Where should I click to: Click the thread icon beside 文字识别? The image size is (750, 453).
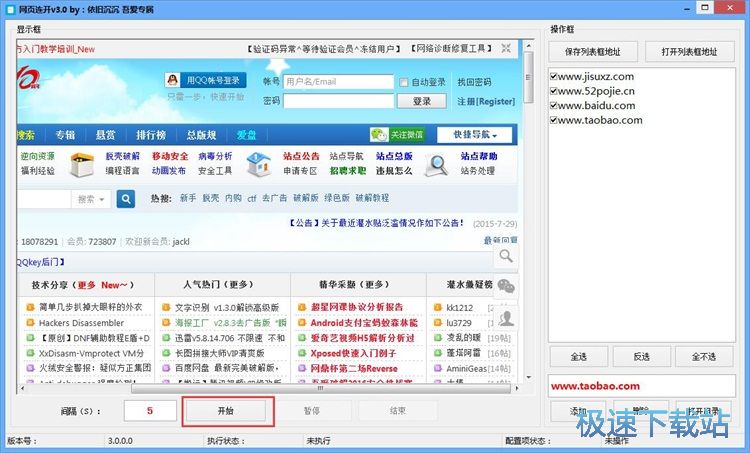pos(166,307)
